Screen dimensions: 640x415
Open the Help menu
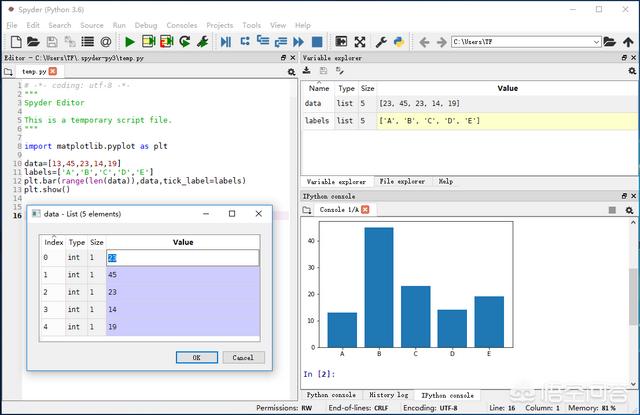pyautogui.click(x=303, y=25)
